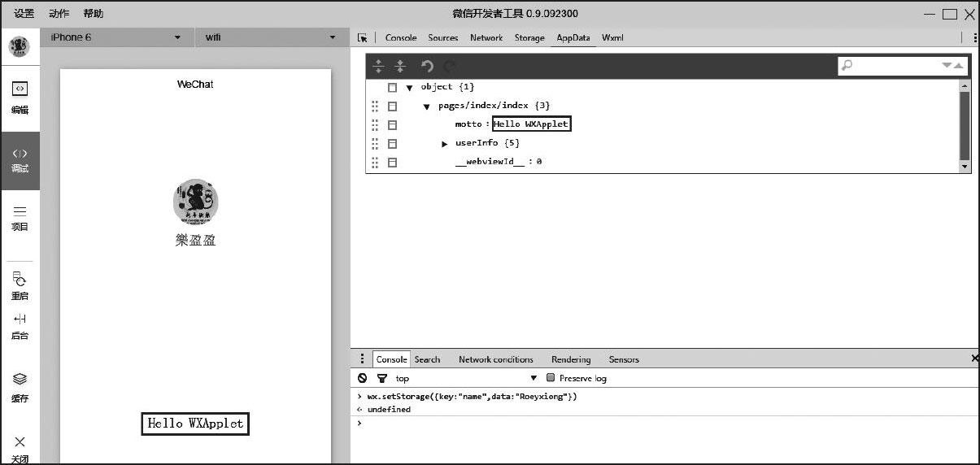Click the console filter funnel icon

click(x=381, y=378)
